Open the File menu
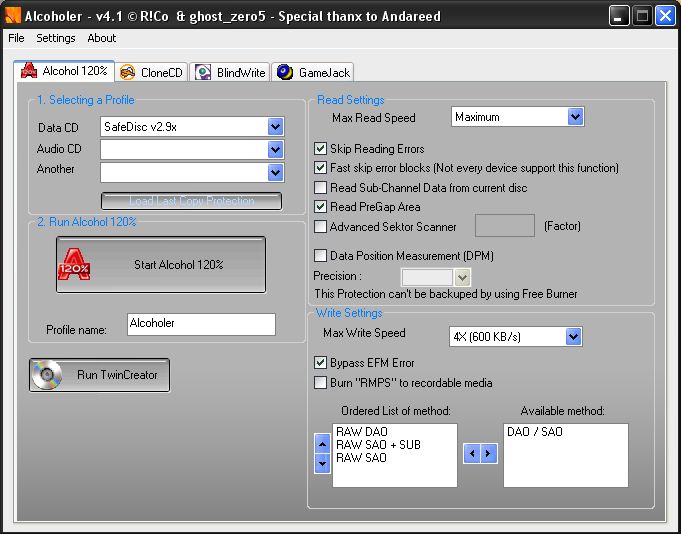This screenshot has width=681, height=534. pyautogui.click(x=16, y=38)
